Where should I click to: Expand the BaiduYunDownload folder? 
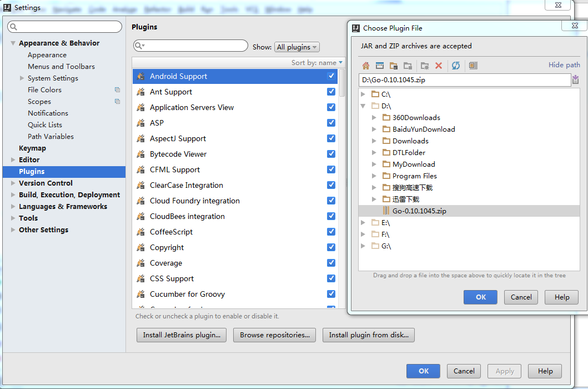[x=374, y=129]
